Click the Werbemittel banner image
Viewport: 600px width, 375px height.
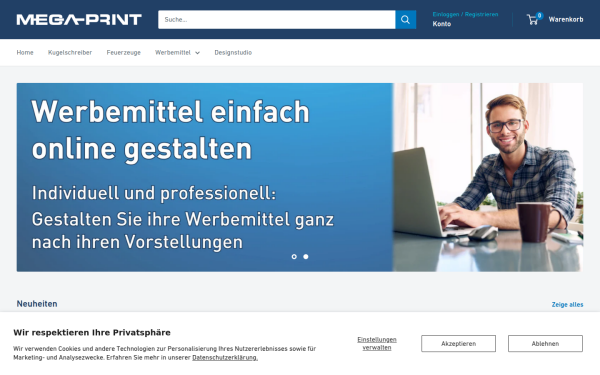300,177
